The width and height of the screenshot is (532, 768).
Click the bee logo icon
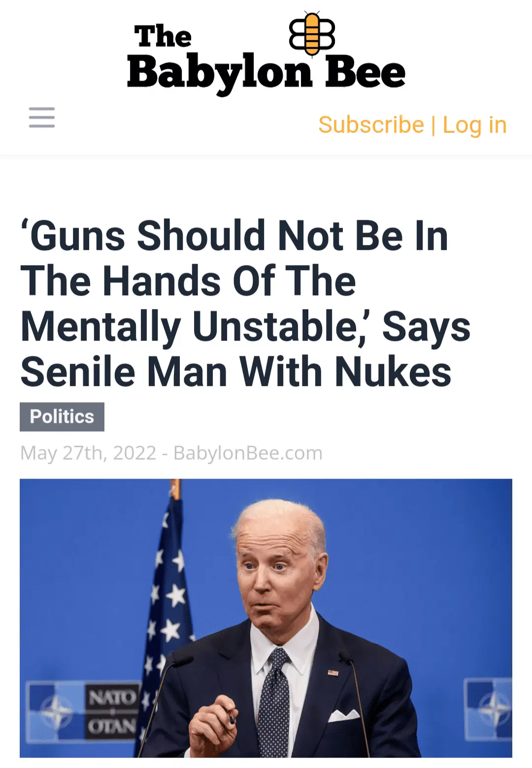[x=312, y=33]
